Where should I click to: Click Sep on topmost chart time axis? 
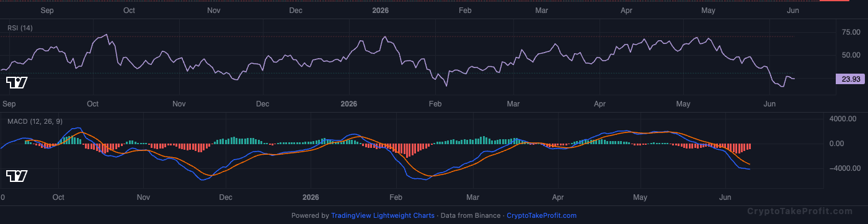pos(46,11)
